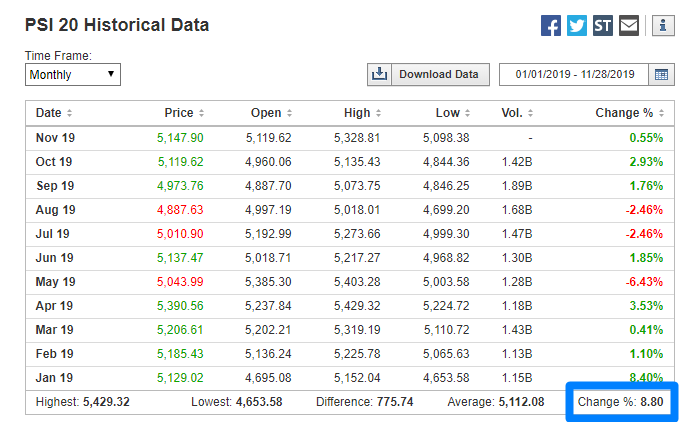
Task: Click the Feb price 5,185.43
Action: coord(180,354)
